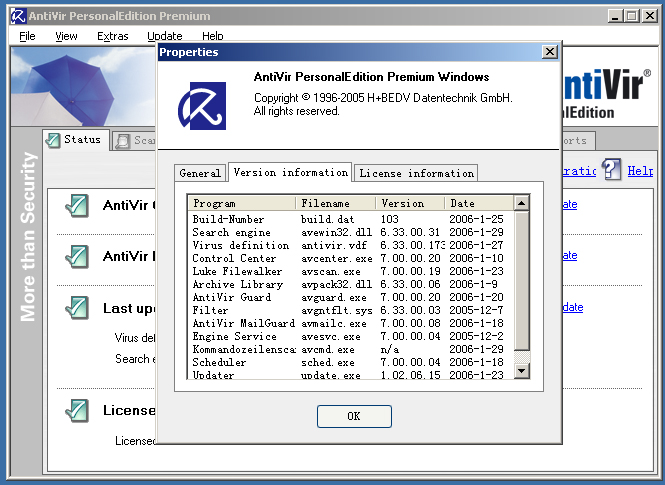Image resolution: width=665 pixels, height=485 pixels.
Task: Click the status checkmark icon beside Last update
Action: 77,307
